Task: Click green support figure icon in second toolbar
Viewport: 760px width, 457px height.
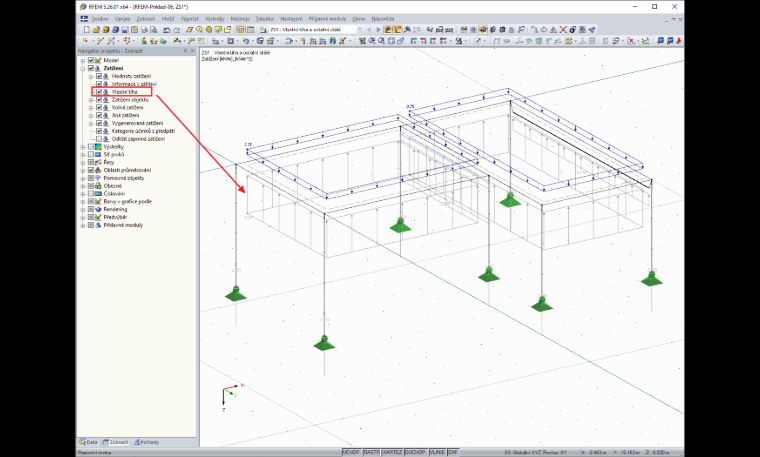Action: click(x=143, y=41)
